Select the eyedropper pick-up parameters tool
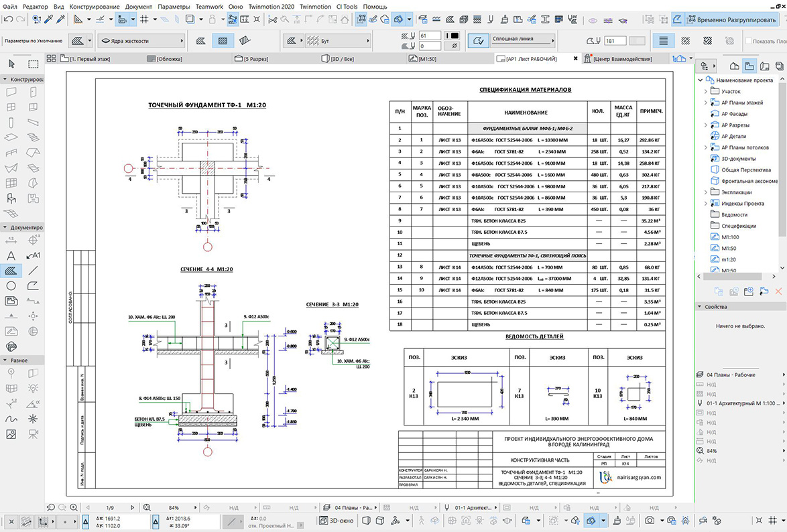787x532 pixels. [x=49, y=19]
